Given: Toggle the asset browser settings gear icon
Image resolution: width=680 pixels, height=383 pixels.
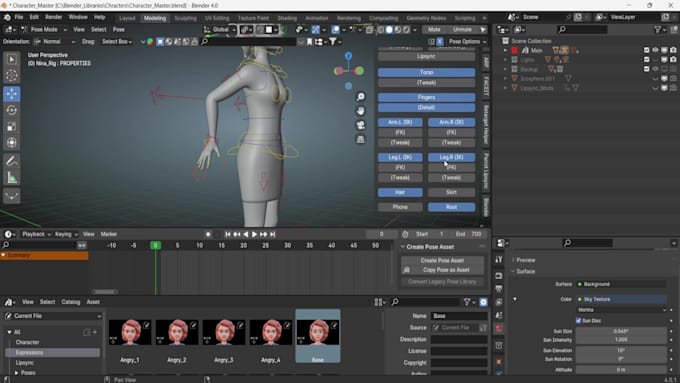Looking at the screenshot, I should point(484,302).
